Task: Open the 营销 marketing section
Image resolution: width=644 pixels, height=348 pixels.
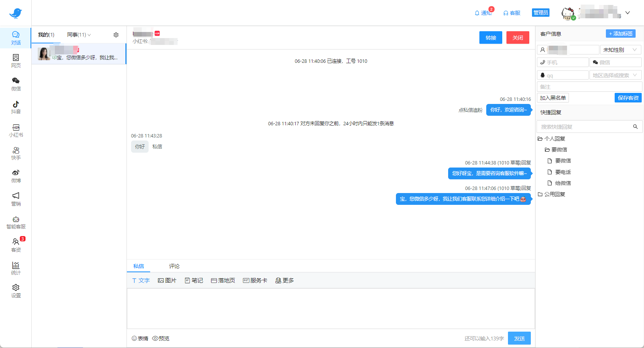Action: 16,198
